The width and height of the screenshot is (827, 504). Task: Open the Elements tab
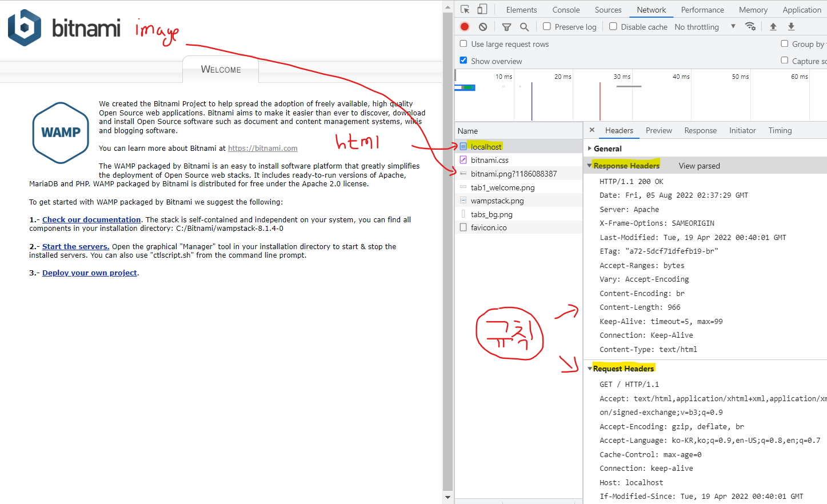coord(521,10)
